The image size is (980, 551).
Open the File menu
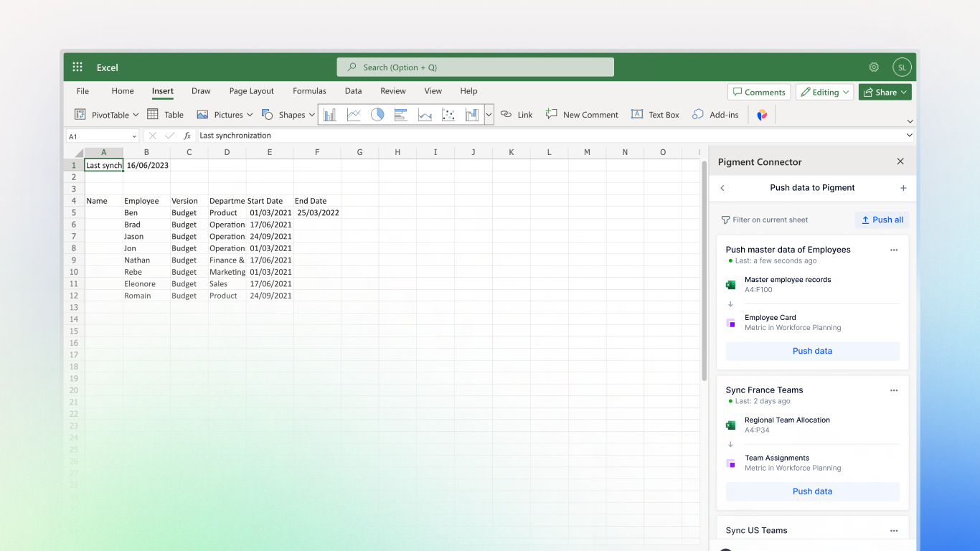tap(83, 91)
